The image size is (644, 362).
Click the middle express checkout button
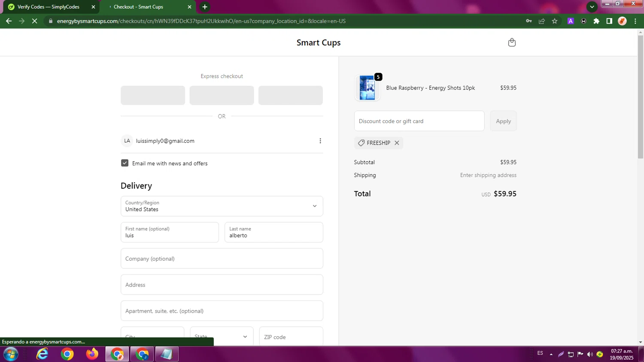pos(222,95)
